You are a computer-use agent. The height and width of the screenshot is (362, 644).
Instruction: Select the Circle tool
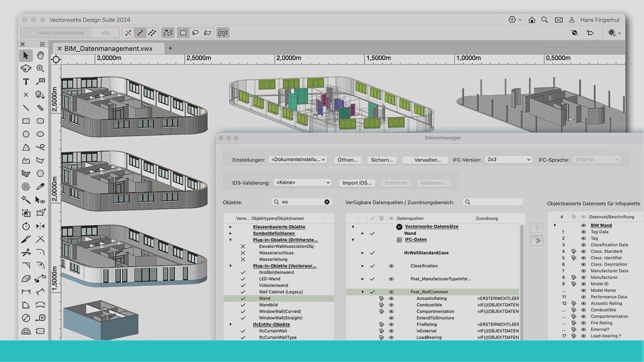point(26,134)
